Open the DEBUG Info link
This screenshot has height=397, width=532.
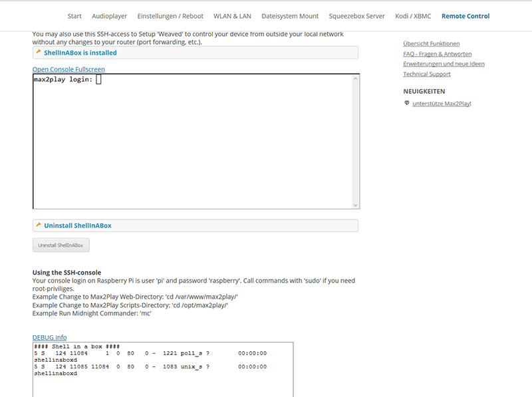[49, 337]
